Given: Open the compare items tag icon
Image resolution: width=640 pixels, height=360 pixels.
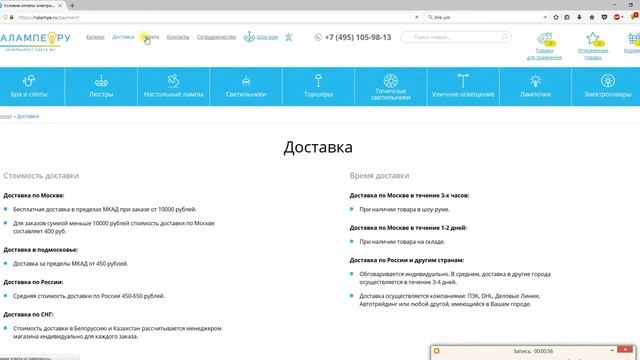Looking at the screenshot, I should tap(544, 39).
